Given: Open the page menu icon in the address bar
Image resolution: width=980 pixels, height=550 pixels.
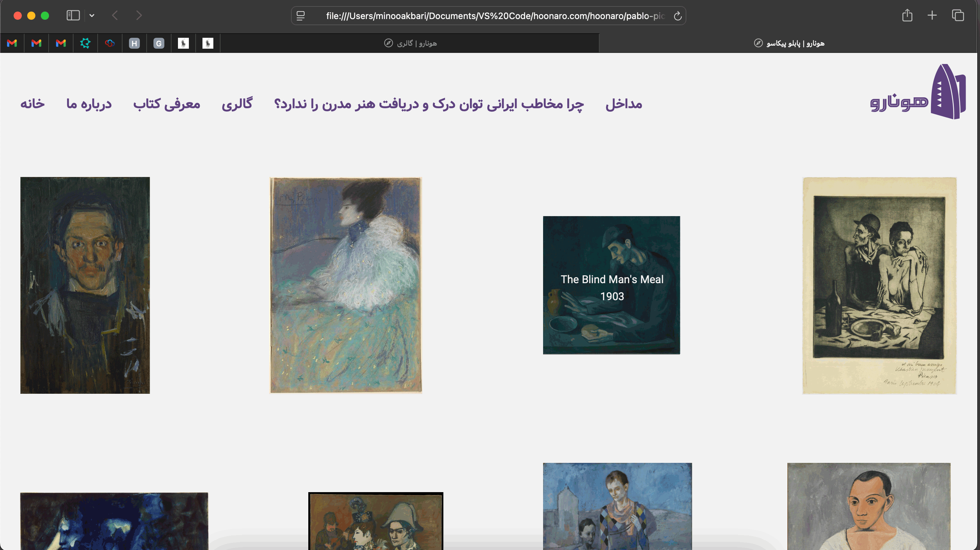Looking at the screenshot, I should pos(300,16).
